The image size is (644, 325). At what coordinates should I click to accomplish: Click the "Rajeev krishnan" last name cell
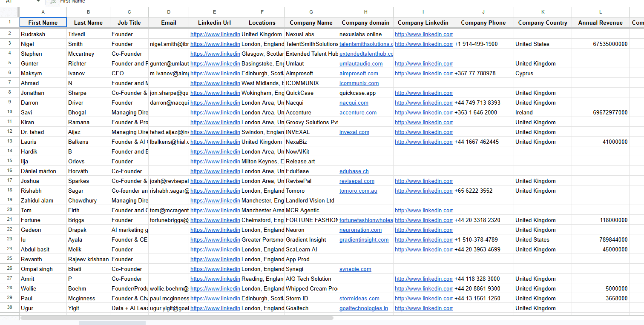pyautogui.click(x=88, y=259)
